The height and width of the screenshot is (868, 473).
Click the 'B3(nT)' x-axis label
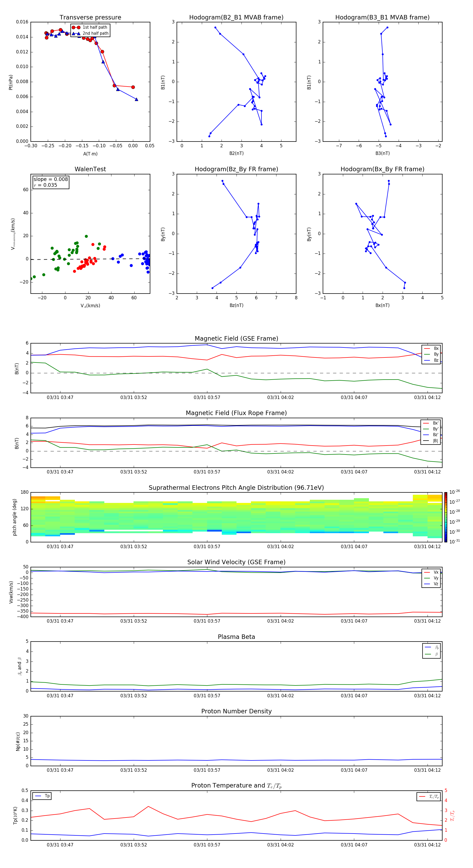382,153
